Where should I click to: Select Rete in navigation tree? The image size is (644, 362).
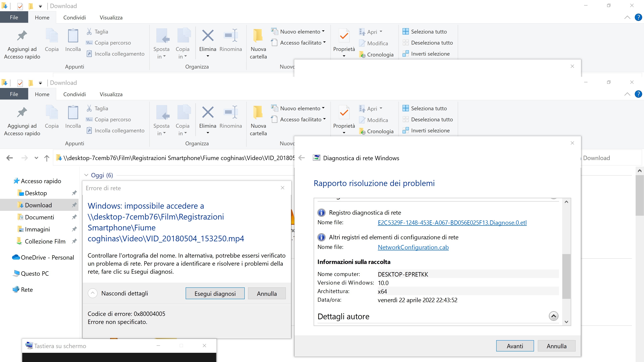point(23,290)
